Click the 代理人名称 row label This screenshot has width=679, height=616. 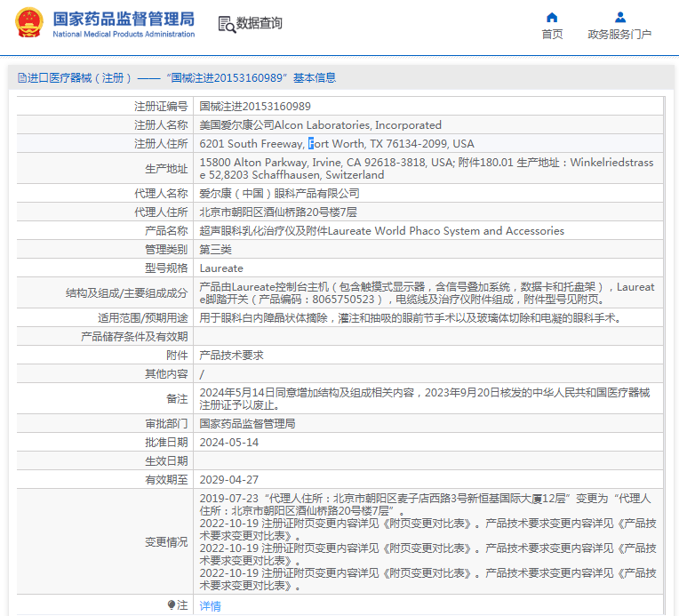(161, 194)
